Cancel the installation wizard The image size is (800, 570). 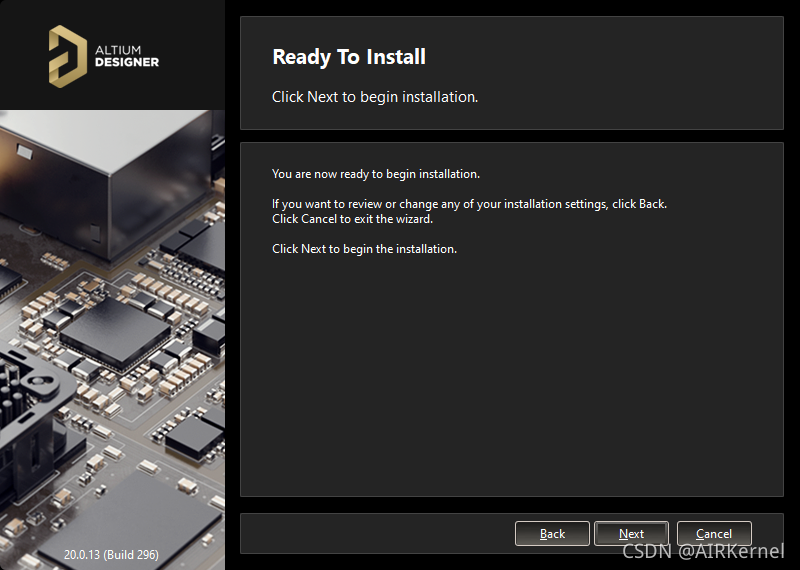[x=714, y=534]
